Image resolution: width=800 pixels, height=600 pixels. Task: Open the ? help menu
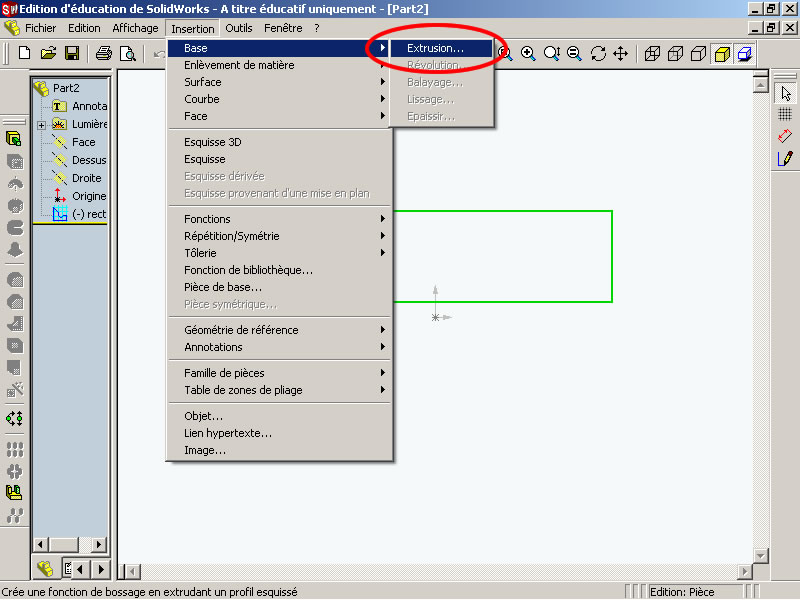point(317,28)
